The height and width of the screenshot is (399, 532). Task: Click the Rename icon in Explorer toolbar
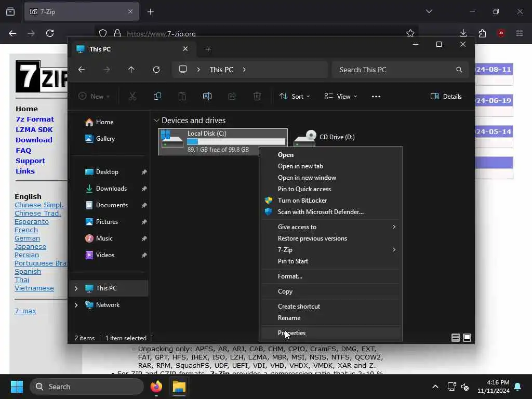pyautogui.click(x=207, y=96)
